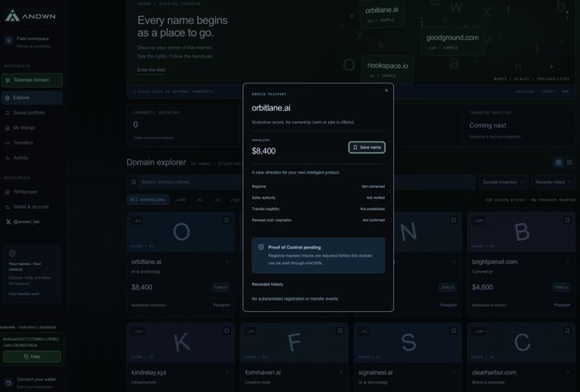This screenshot has width=580, height=392.
Task: Bookmark the formhaven.ai card
Action: 340,331
